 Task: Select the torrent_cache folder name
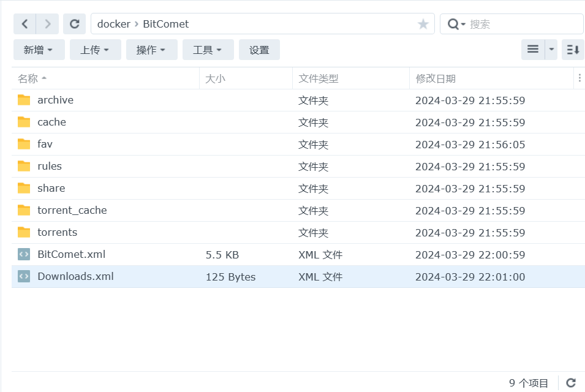click(x=72, y=210)
